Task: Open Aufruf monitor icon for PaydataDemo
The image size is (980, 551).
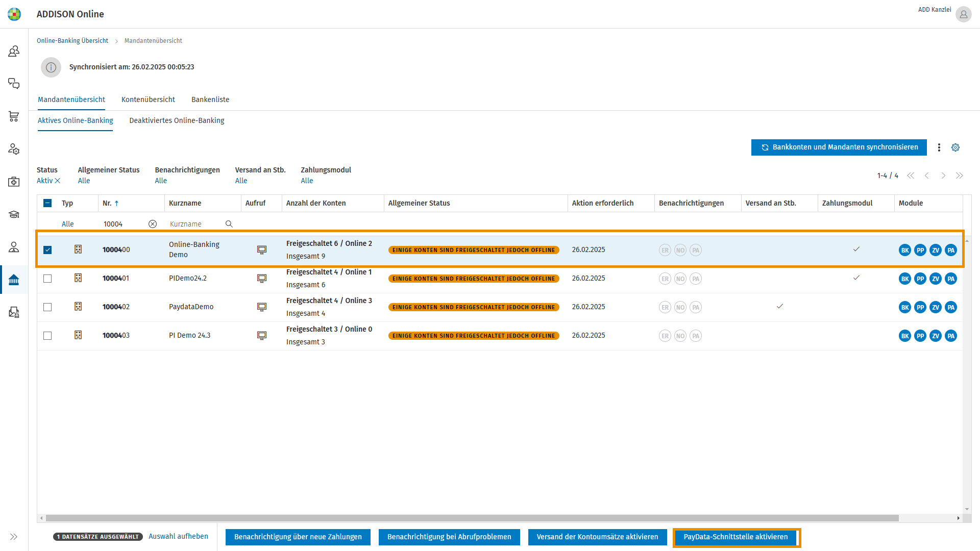Action: click(x=262, y=307)
